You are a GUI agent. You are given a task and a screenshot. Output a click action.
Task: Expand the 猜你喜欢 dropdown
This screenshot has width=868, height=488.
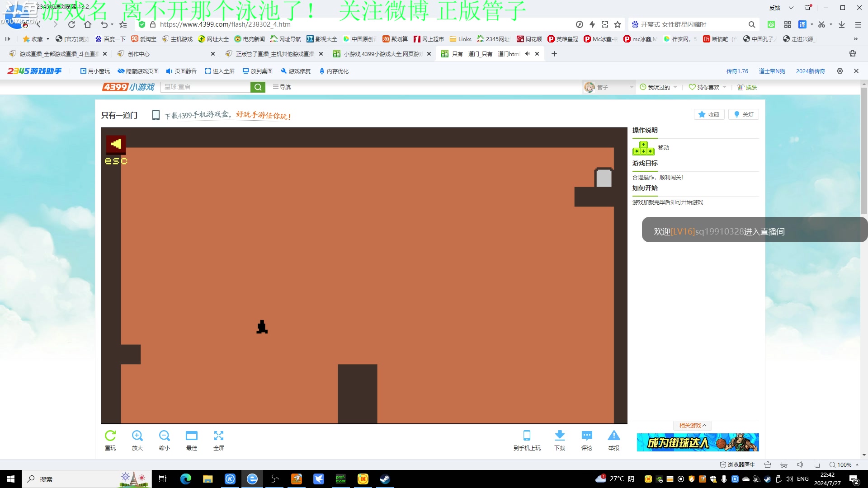point(724,87)
